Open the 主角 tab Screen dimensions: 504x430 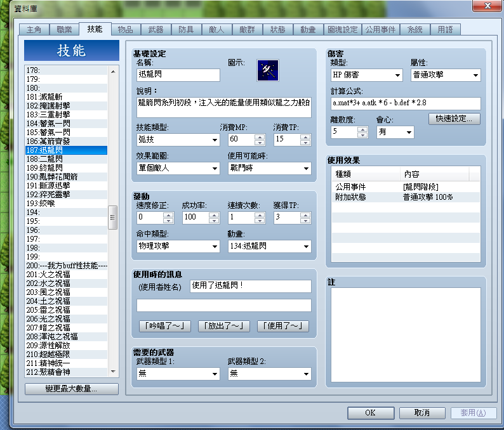34,30
